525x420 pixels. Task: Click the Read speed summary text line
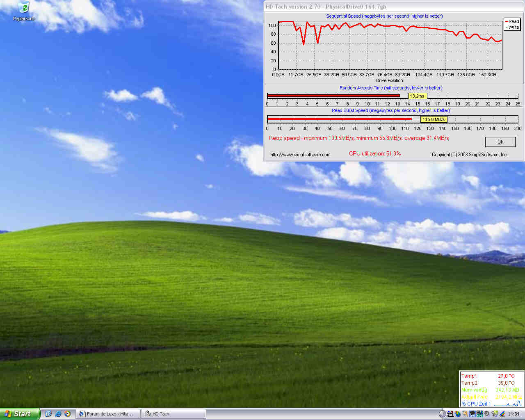[x=358, y=138]
